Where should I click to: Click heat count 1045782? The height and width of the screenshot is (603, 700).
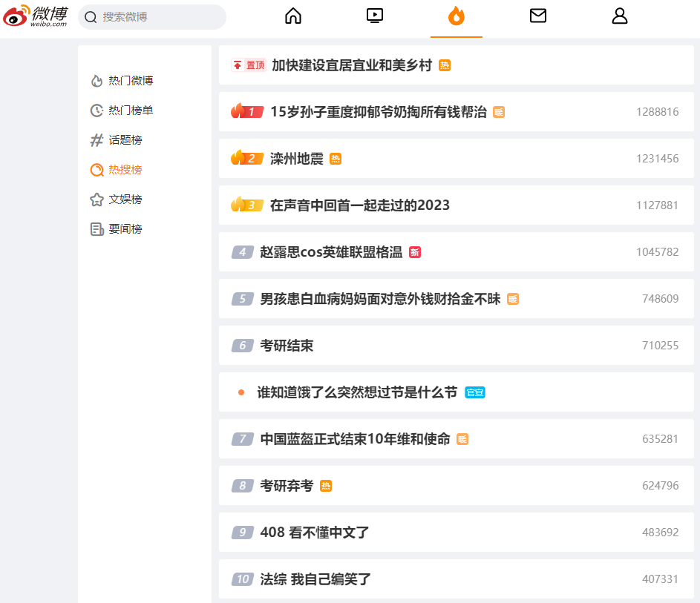pos(657,252)
